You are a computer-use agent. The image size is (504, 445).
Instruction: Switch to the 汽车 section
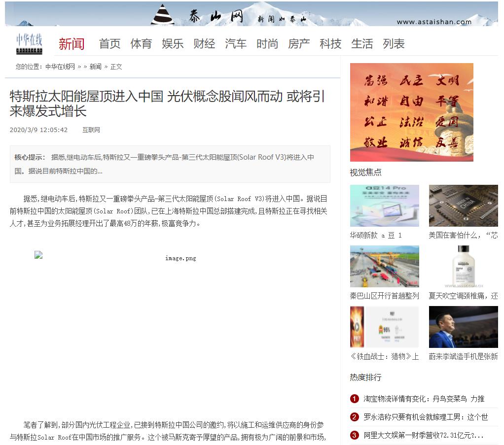(236, 44)
